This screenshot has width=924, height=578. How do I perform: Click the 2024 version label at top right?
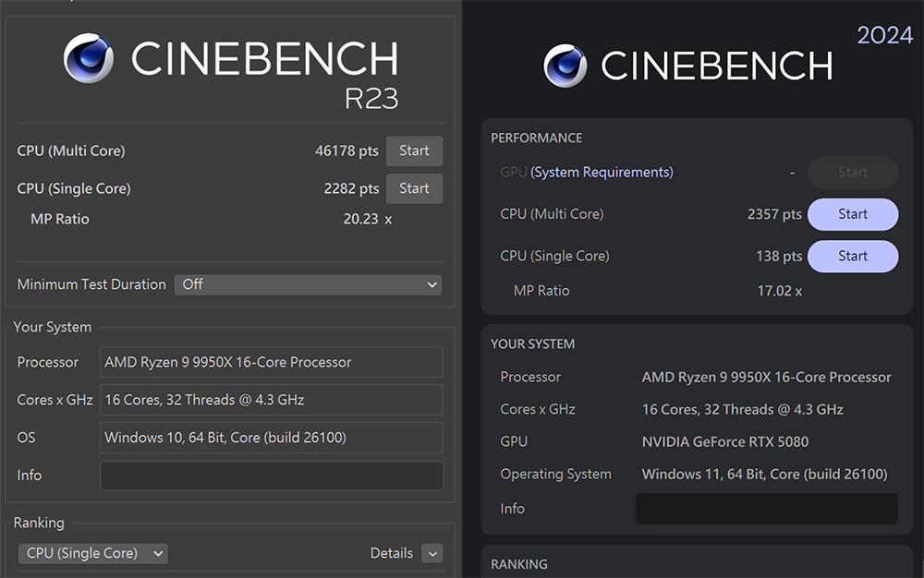point(884,35)
